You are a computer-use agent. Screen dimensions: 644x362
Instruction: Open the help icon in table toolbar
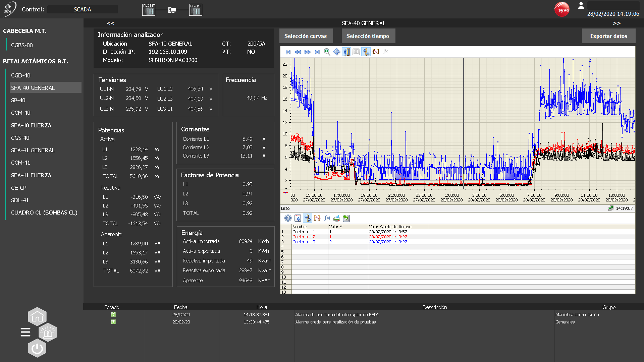tap(288, 218)
